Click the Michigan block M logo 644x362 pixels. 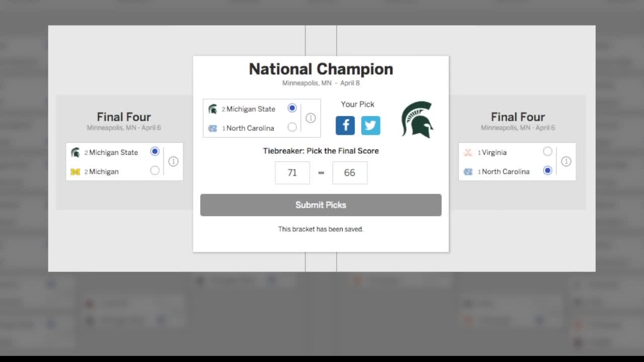pos(75,171)
